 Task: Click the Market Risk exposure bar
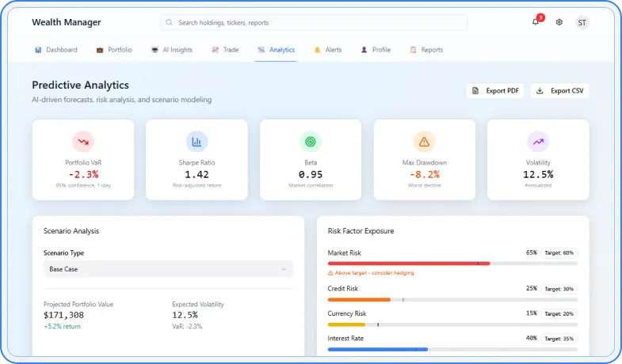click(452, 263)
